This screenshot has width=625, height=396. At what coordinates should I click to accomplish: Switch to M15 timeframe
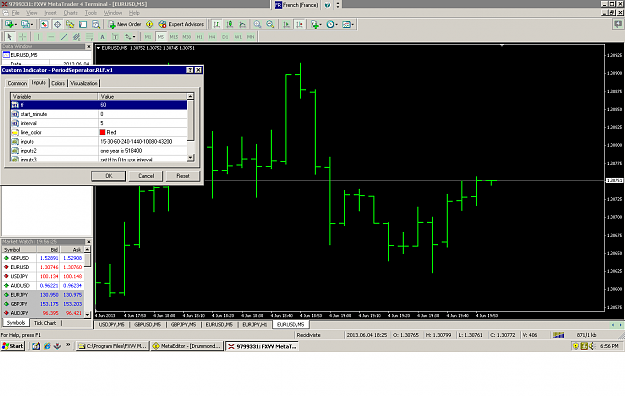[174, 37]
